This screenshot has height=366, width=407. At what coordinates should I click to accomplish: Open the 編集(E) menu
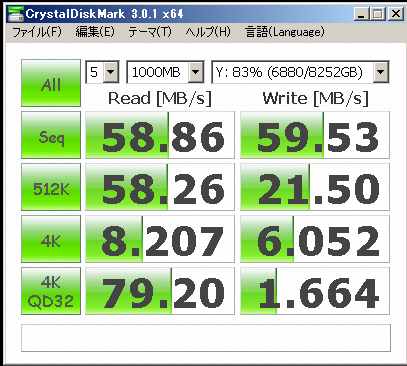point(95,32)
